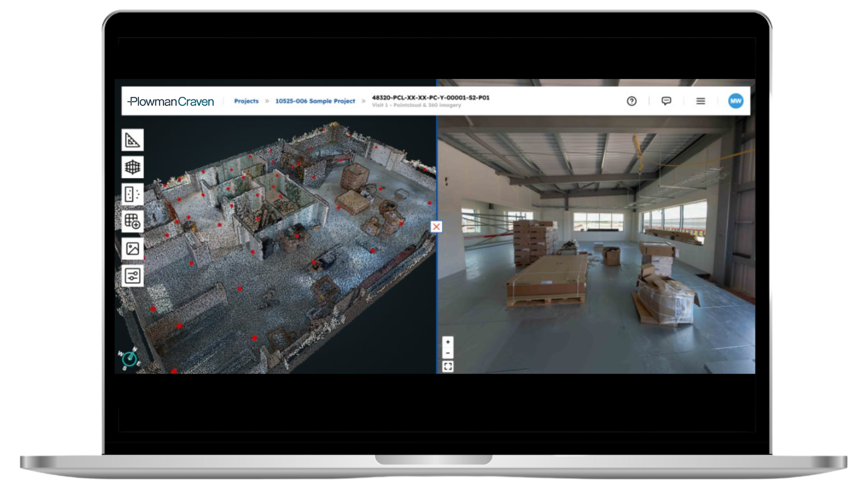This screenshot has height=488, width=868.
Task: Open the imagery picture tool
Action: coord(132,249)
